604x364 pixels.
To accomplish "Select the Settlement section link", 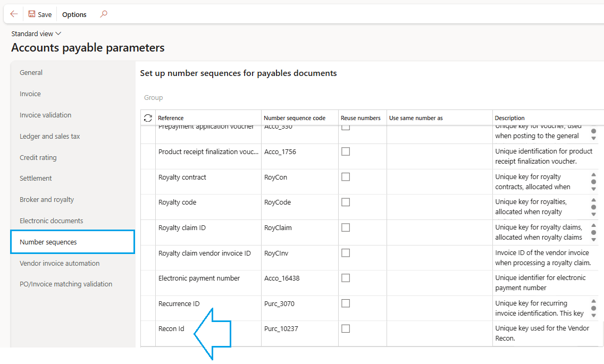I will [36, 179].
